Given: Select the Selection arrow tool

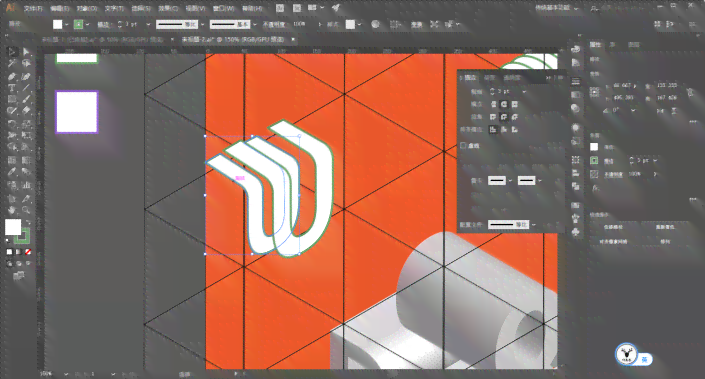Looking at the screenshot, I should pyautogui.click(x=12, y=52).
